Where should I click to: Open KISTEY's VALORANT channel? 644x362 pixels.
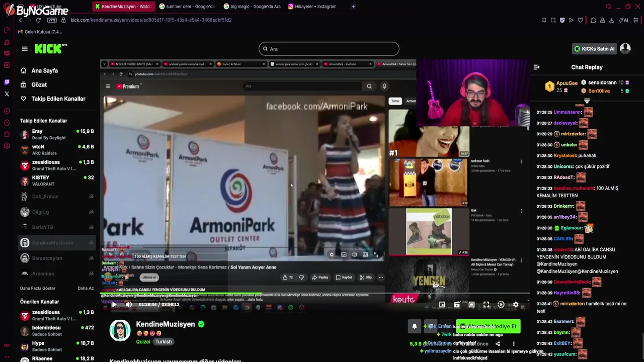coord(57,181)
